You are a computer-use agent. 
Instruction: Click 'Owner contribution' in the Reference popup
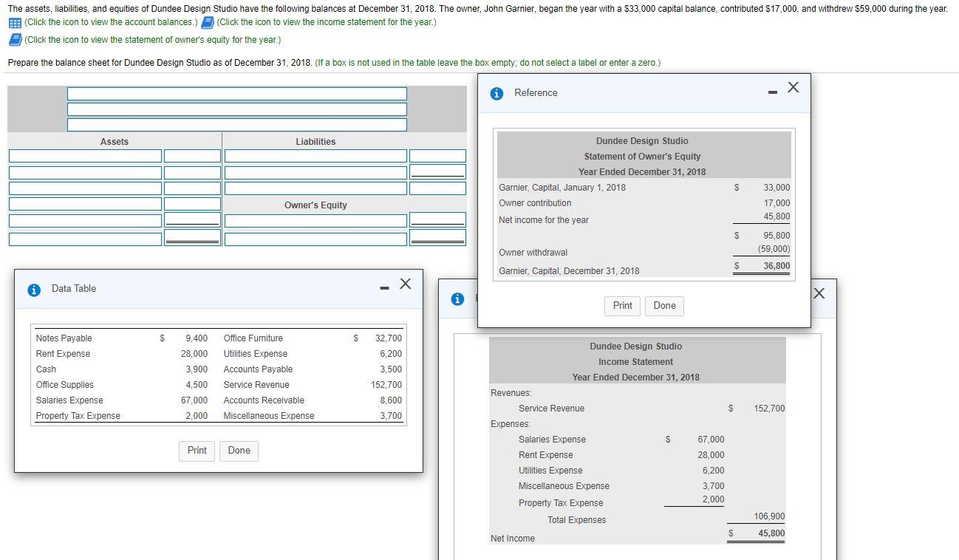coord(535,203)
